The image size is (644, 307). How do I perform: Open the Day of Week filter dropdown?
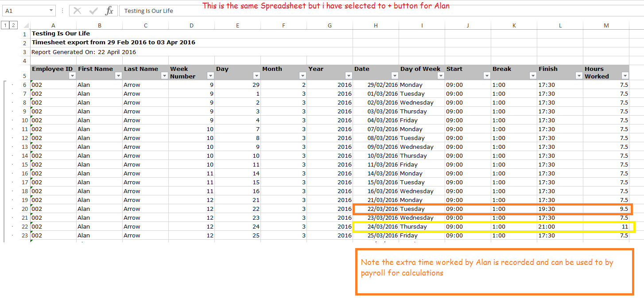[441, 76]
